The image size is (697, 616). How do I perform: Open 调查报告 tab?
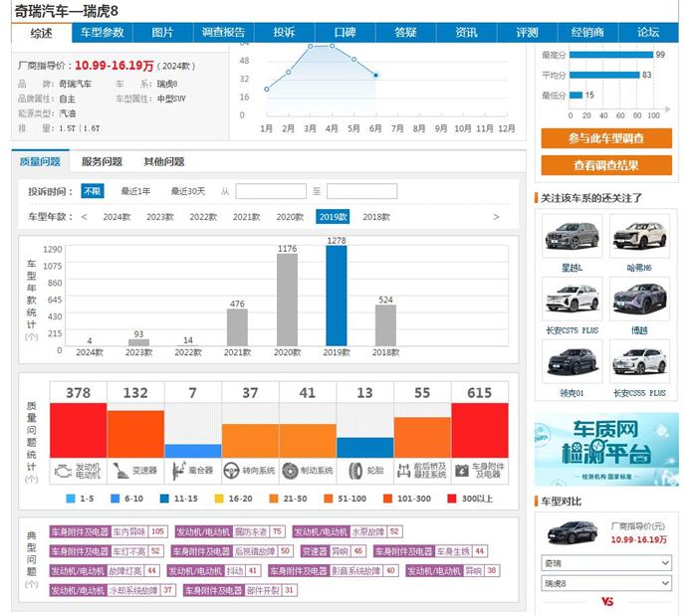(x=223, y=33)
